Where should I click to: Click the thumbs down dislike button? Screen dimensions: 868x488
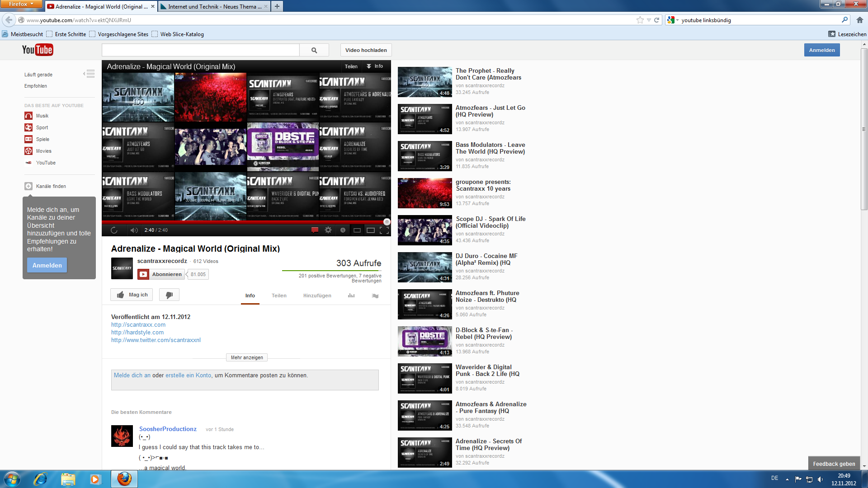(x=169, y=295)
